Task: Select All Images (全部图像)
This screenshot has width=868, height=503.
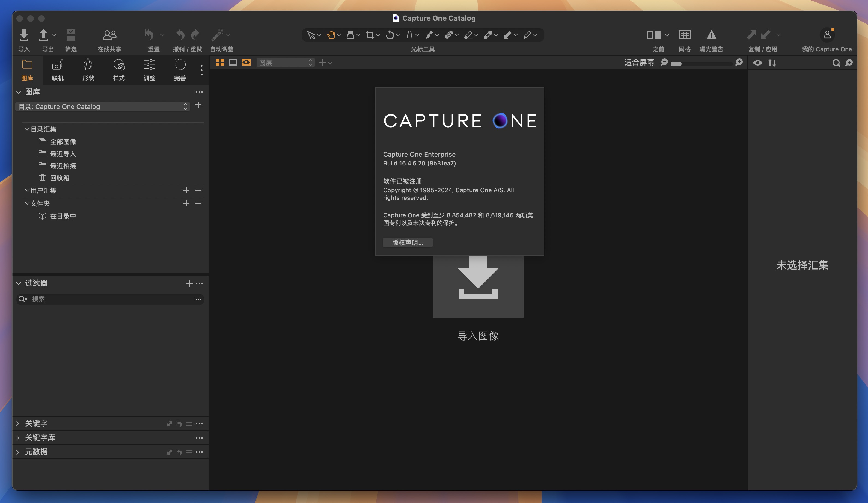Action: (x=63, y=142)
